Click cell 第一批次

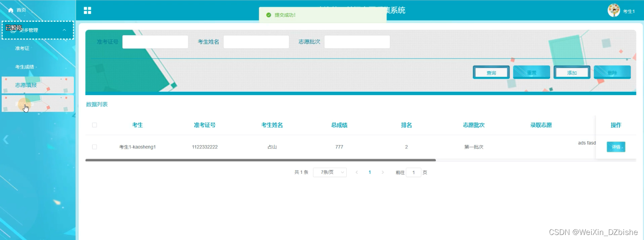point(474,147)
